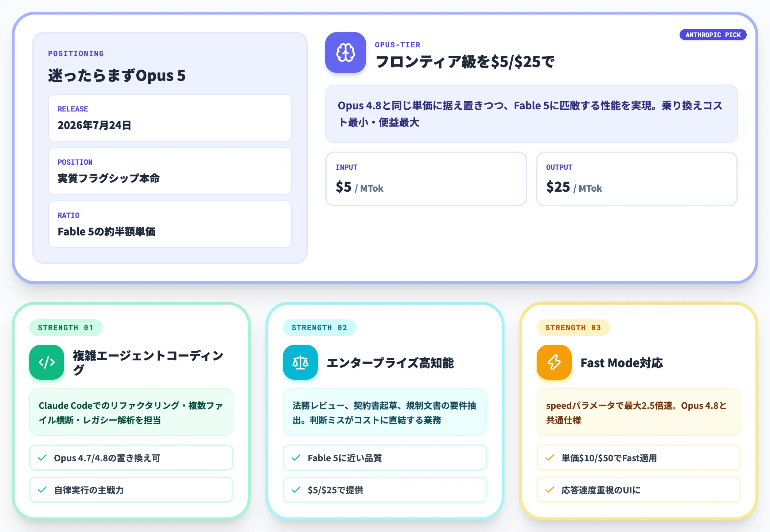770x532 pixels.
Task: Click the OPUS-TIER label
Action: [x=398, y=45]
